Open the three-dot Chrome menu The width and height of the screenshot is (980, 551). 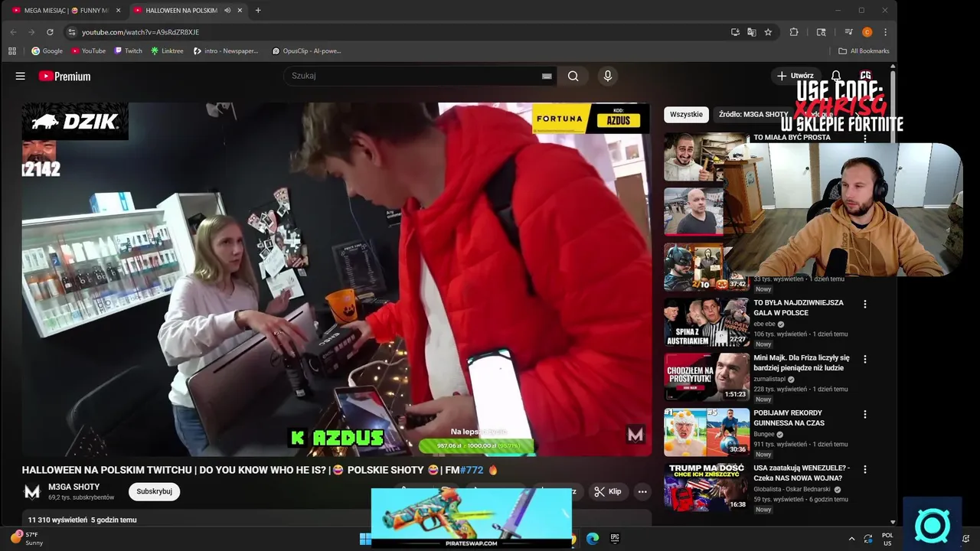click(886, 32)
